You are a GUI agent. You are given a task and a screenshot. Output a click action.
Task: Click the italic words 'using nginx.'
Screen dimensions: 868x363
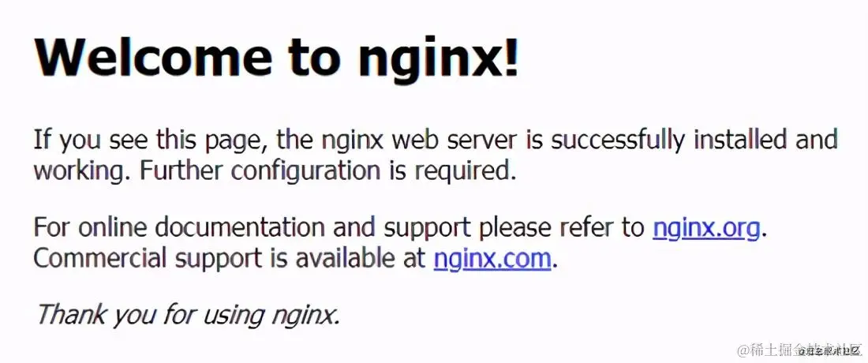271,316
